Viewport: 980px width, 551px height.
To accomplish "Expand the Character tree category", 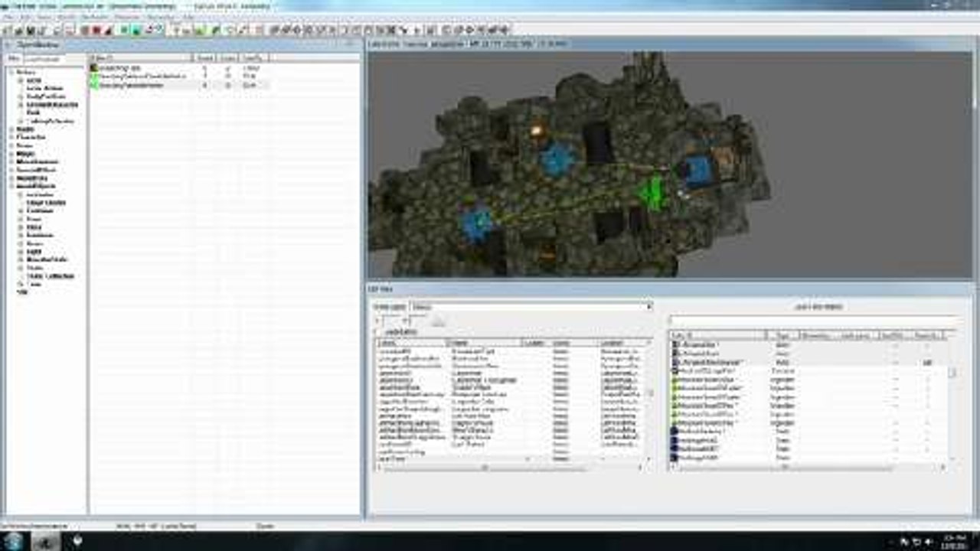I will pyautogui.click(x=13, y=138).
